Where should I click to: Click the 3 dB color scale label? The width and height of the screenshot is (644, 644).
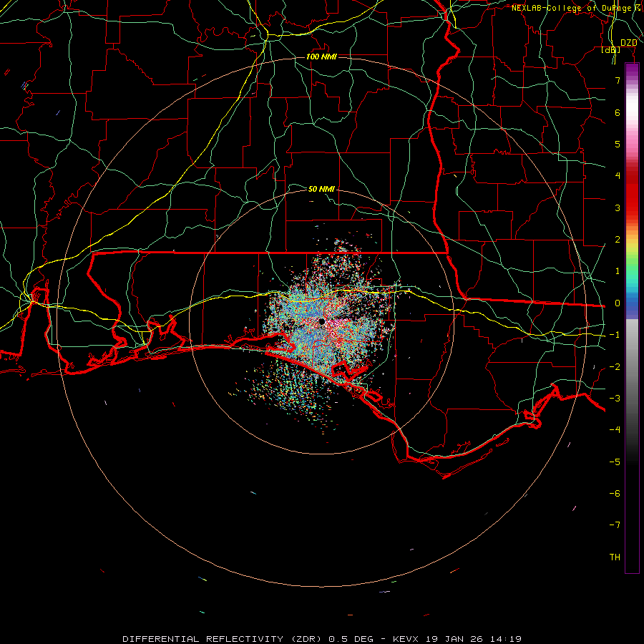(x=618, y=208)
